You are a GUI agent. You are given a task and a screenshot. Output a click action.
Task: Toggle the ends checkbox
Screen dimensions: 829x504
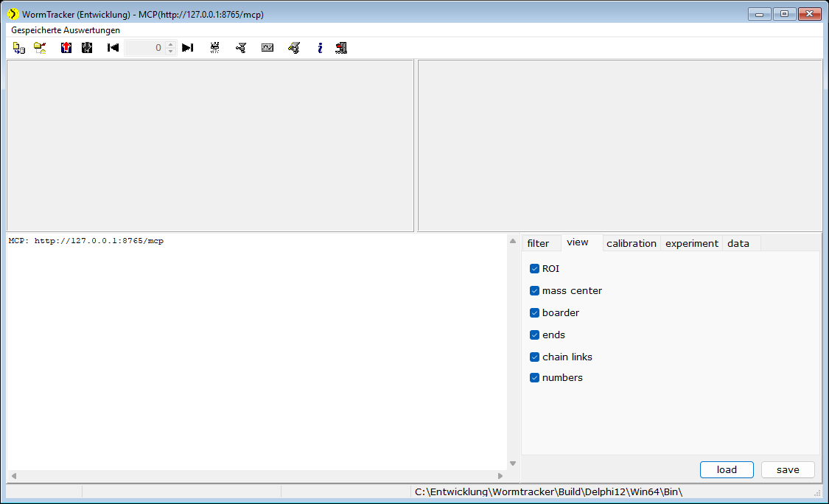point(534,335)
